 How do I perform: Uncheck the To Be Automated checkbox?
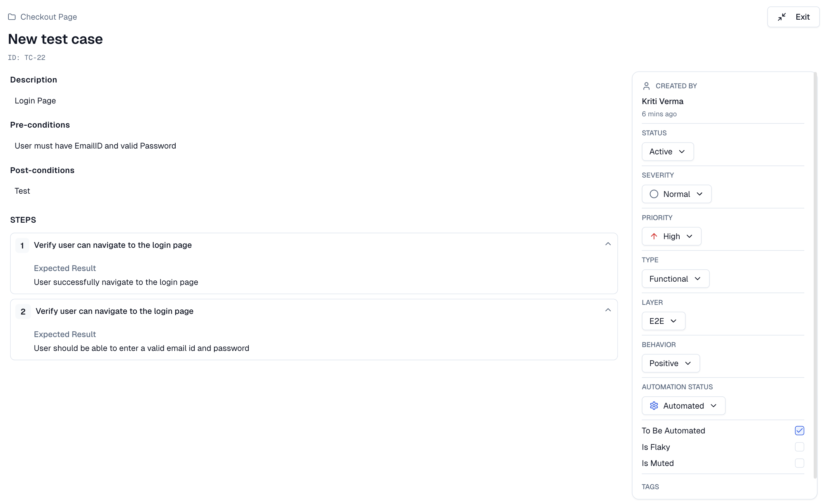click(x=799, y=431)
